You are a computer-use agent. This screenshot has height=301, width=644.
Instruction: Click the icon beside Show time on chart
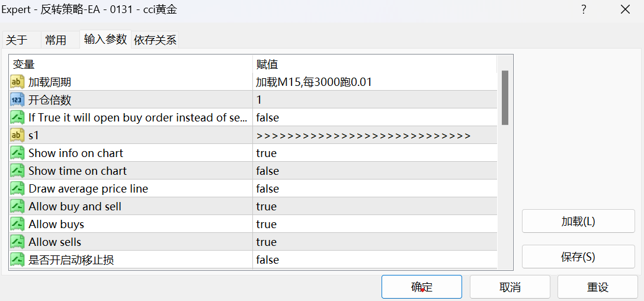point(17,171)
